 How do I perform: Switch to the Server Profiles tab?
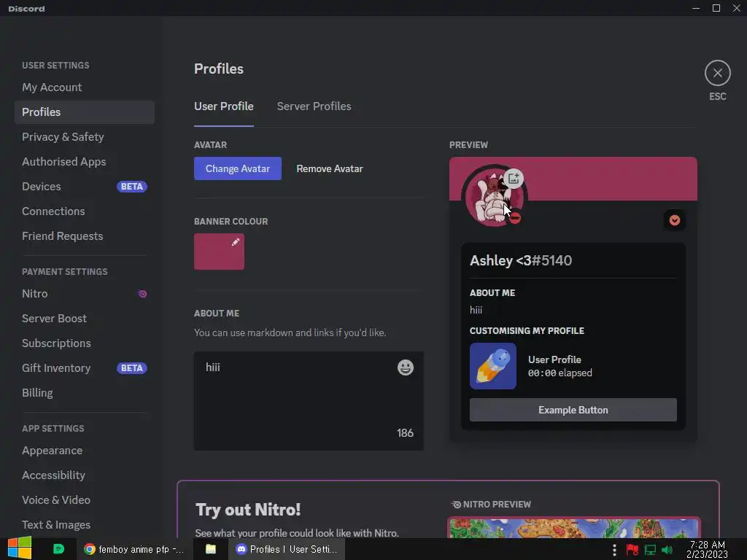[314, 106]
